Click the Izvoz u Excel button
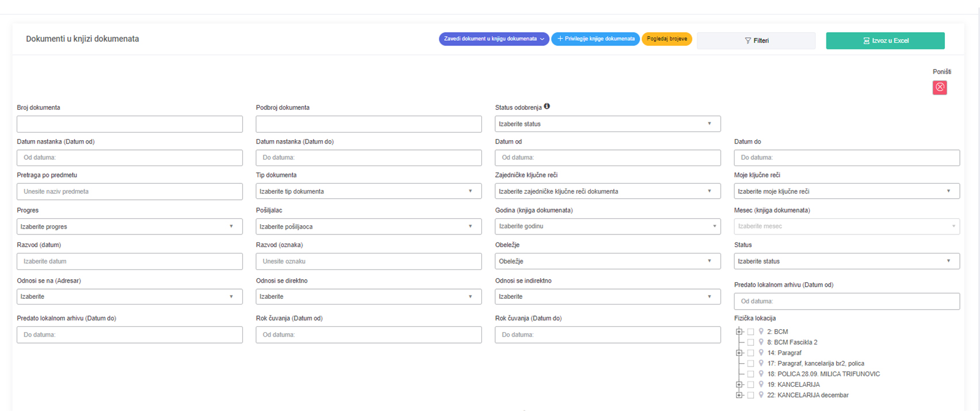 [885, 41]
